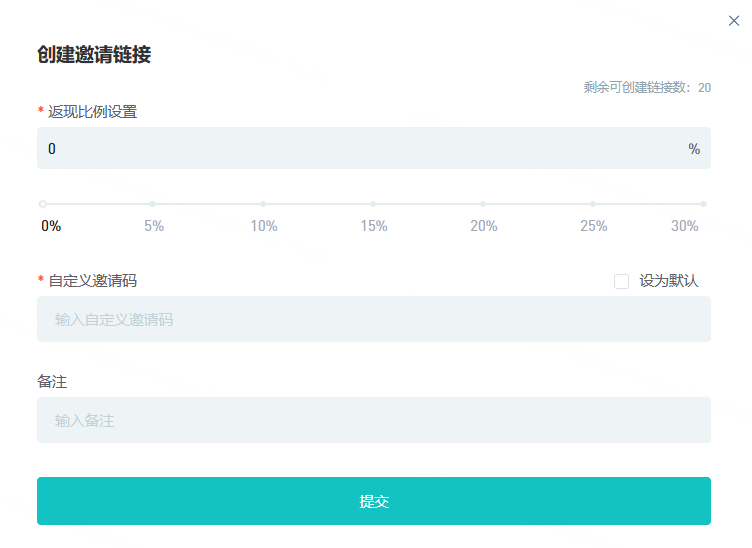
Task: Set rebate slider to the 10% mark
Action: coord(263,204)
